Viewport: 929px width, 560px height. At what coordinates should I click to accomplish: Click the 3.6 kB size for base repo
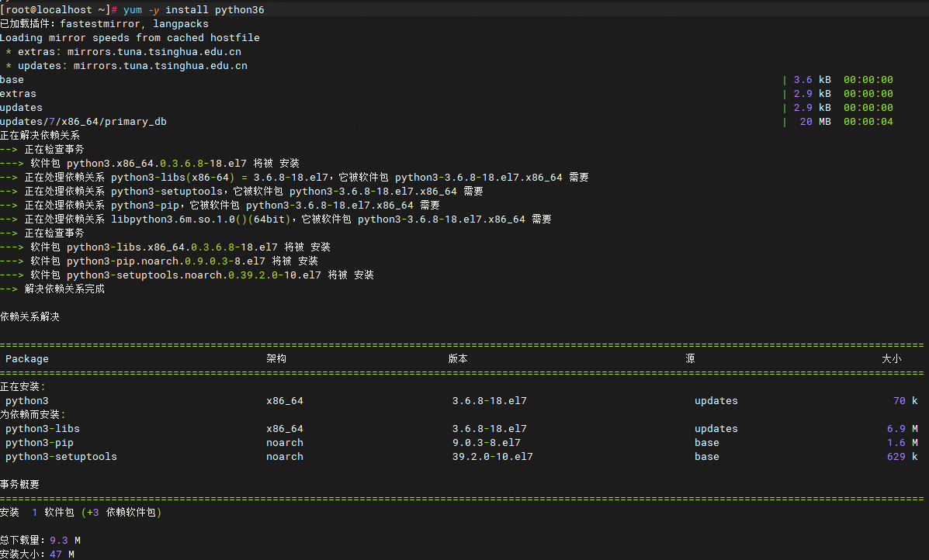(x=813, y=80)
